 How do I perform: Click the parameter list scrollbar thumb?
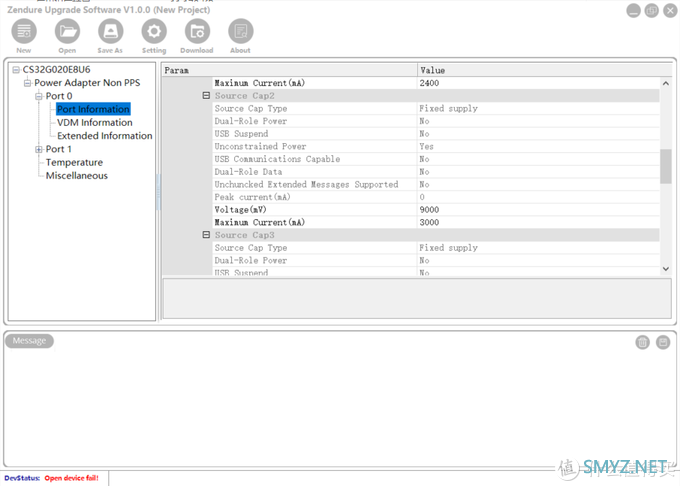click(666, 166)
